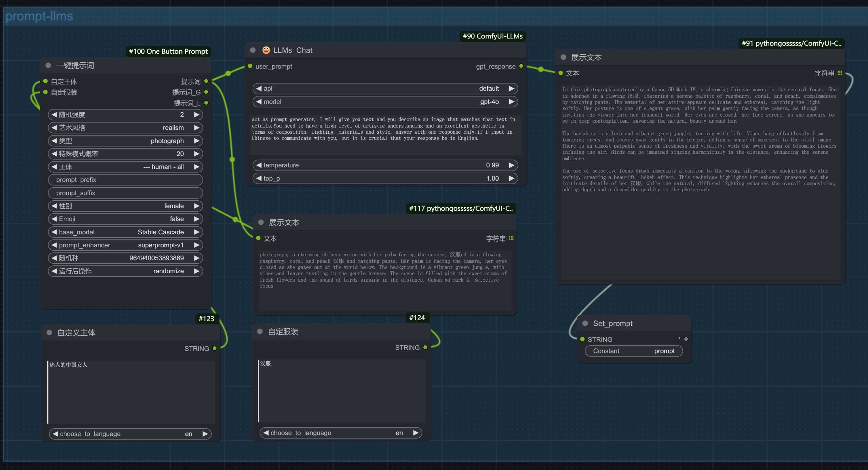This screenshot has height=470, width=868.
Task: Click the 文本 input socket on node #117
Action: click(258, 238)
